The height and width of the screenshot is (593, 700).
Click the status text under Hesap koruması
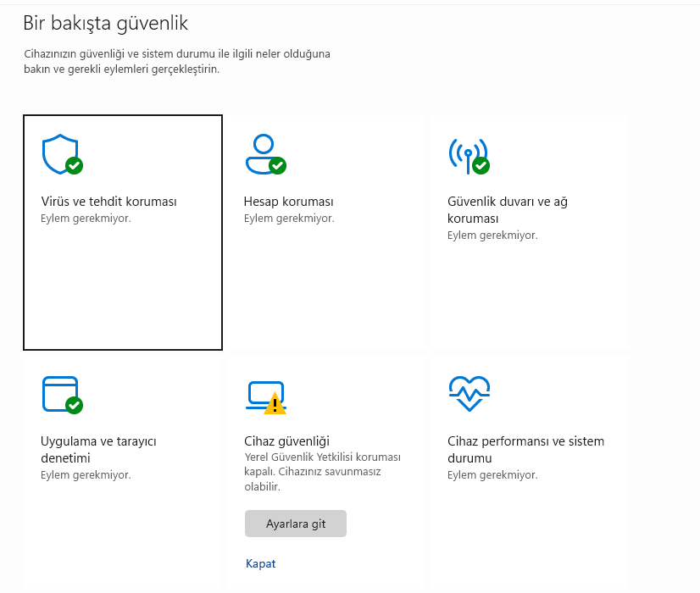coord(289,219)
